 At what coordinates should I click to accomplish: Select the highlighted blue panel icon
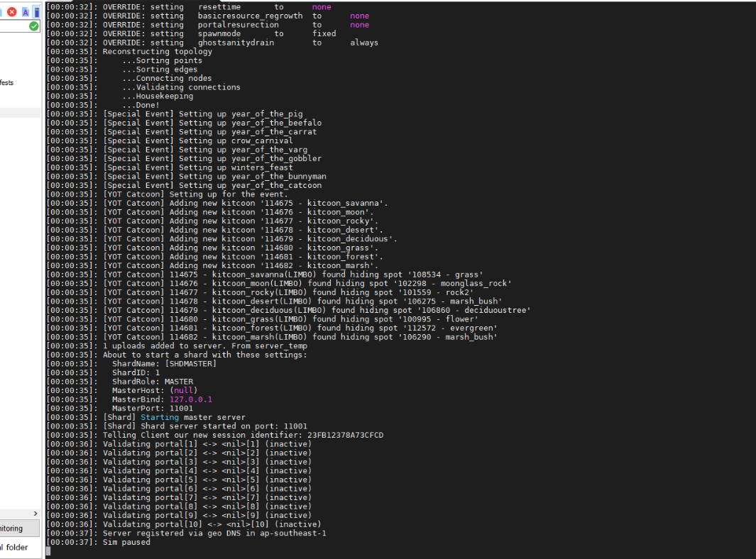(36, 12)
